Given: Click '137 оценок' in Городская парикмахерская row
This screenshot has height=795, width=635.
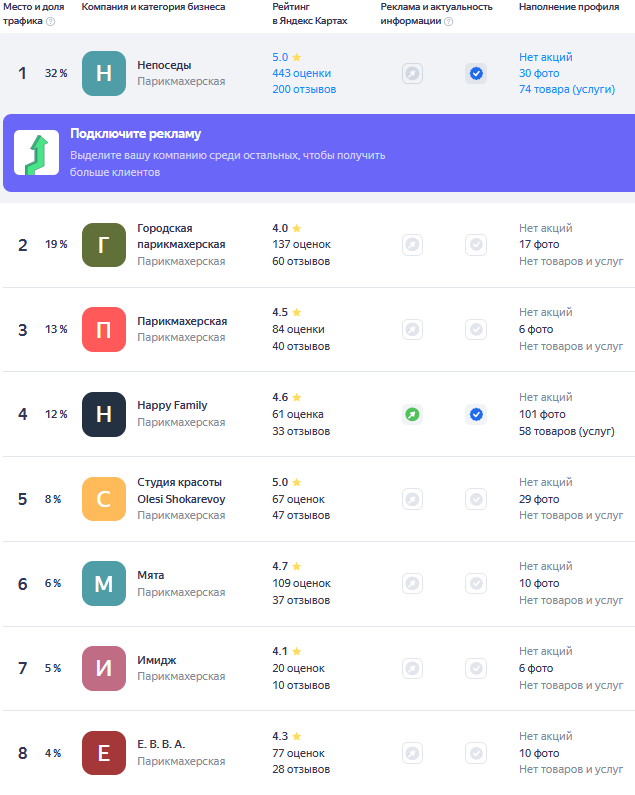Looking at the screenshot, I should pyautogui.click(x=301, y=244).
